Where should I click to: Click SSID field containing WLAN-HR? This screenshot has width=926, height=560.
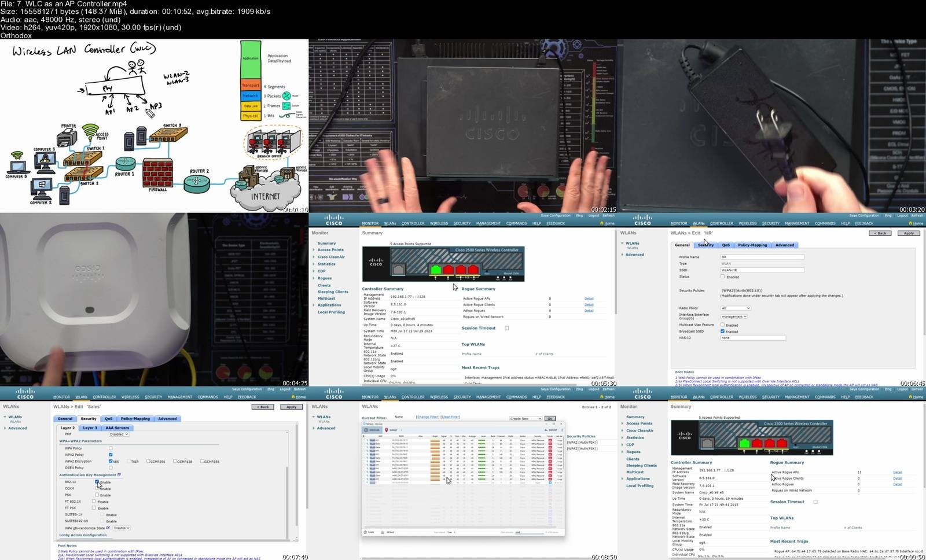pos(762,270)
